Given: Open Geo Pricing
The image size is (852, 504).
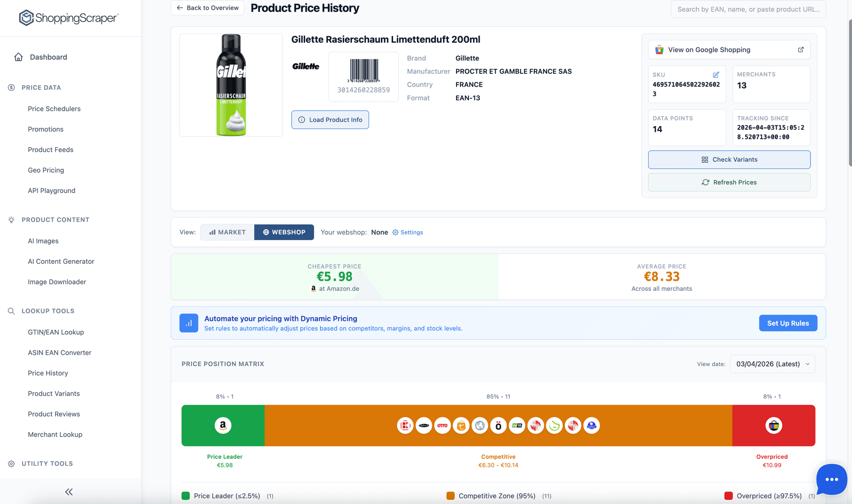Looking at the screenshot, I should pos(46,170).
